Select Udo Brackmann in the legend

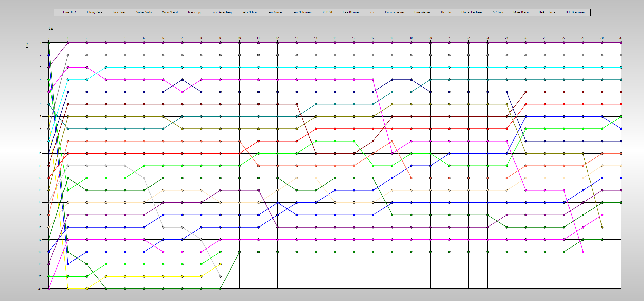tap(573, 12)
